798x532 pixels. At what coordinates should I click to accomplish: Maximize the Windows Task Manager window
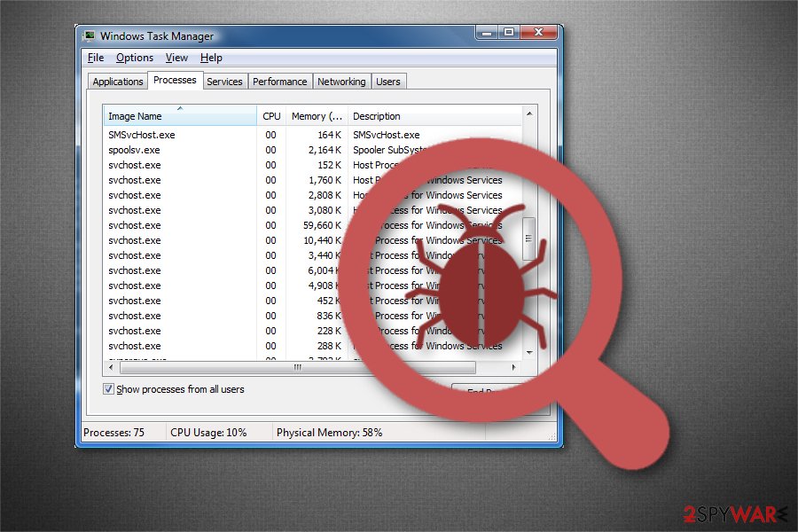pyautogui.click(x=508, y=33)
